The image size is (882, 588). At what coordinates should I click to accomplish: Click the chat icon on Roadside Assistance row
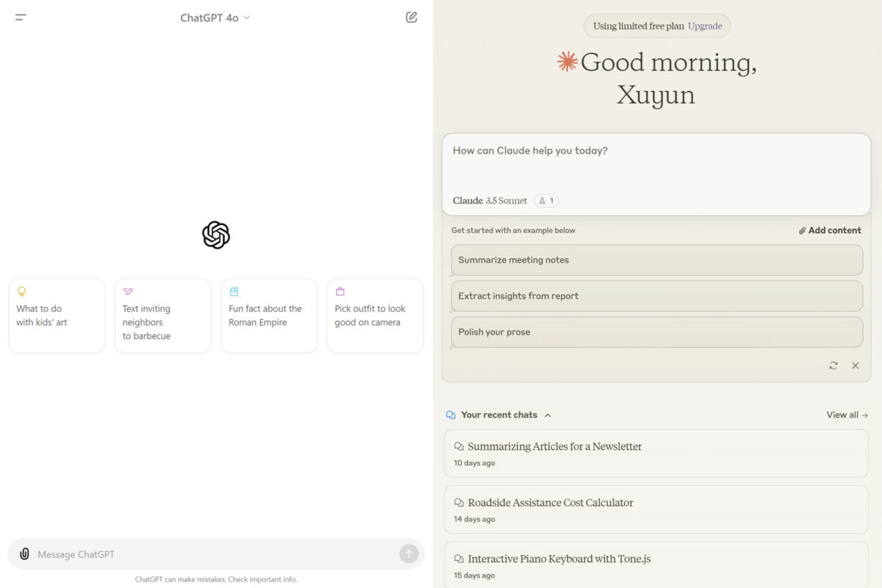coord(459,503)
